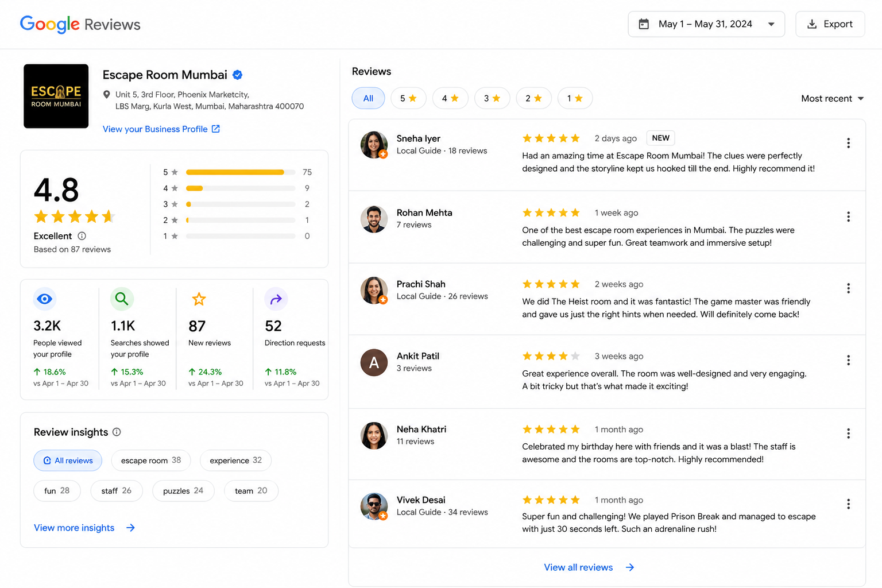Click the 52 direction requests figure
Viewport: 882px width, 588px height.
point(273,326)
